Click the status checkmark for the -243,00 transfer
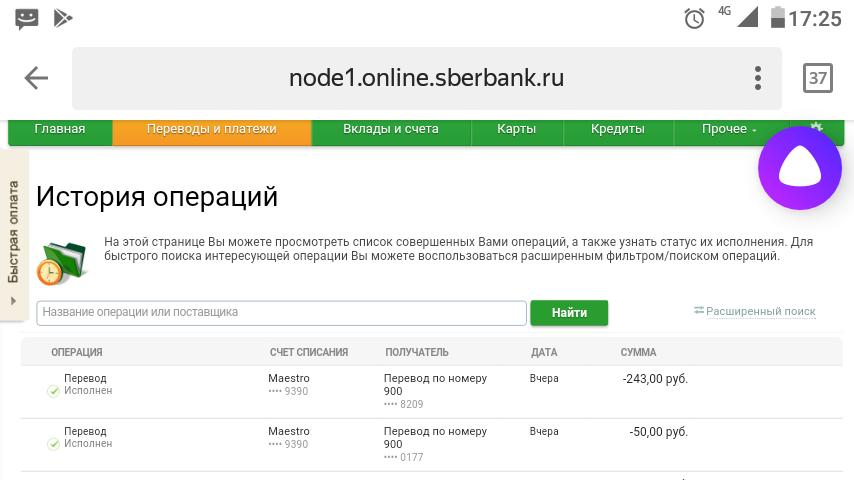Image resolution: width=854 pixels, height=480 pixels. point(53,391)
